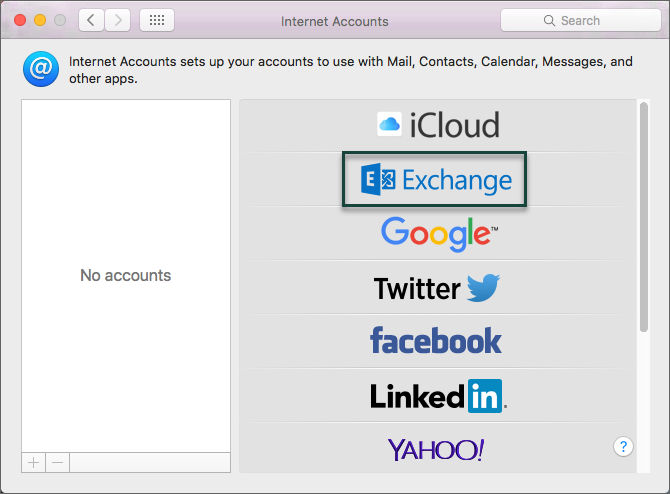Select the facebook account option
The height and width of the screenshot is (494, 670).
436,341
